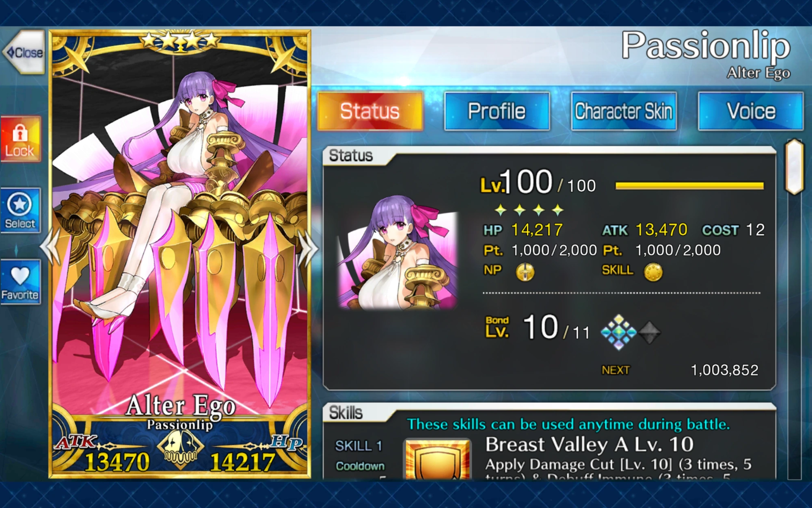Toggle the Lock padlock button

point(20,139)
